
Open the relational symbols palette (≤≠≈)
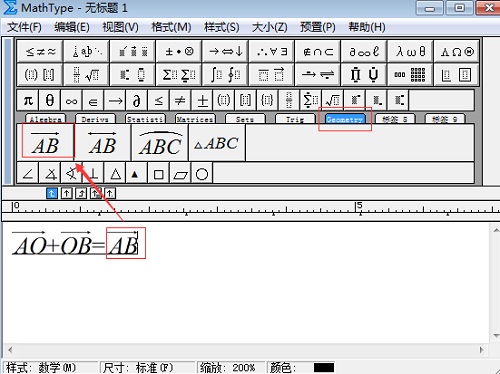click(x=40, y=51)
